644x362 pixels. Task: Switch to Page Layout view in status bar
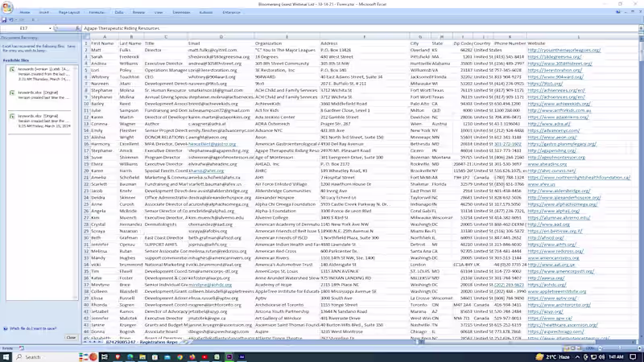tap(573, 348)
